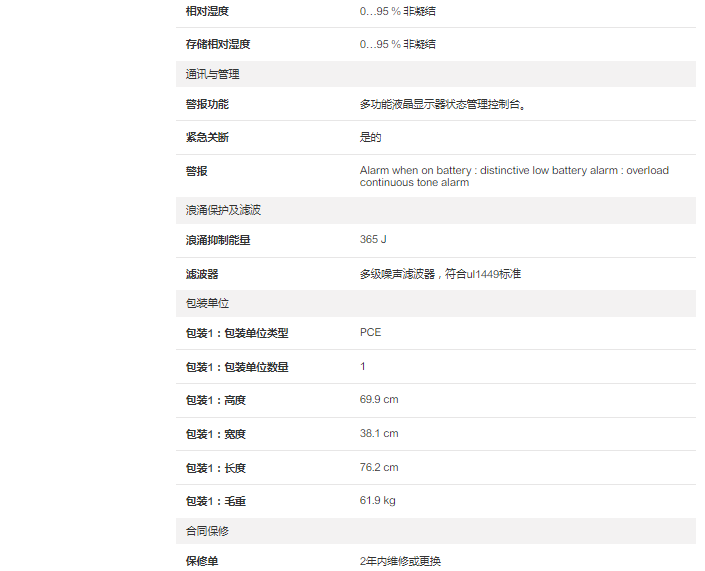
Task: Select the 61.9 kg gross weight value
Action: [x=377, y=500]
